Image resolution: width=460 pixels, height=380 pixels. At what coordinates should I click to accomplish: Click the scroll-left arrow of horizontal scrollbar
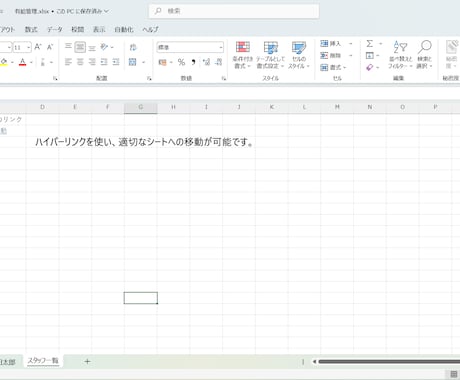[x=314, y=361]
